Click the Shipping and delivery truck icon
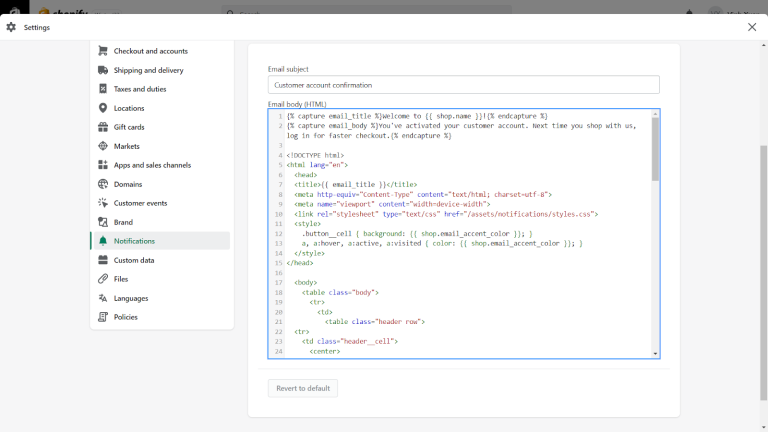This screenshot has height=432, width=768. tap(103, 70)
